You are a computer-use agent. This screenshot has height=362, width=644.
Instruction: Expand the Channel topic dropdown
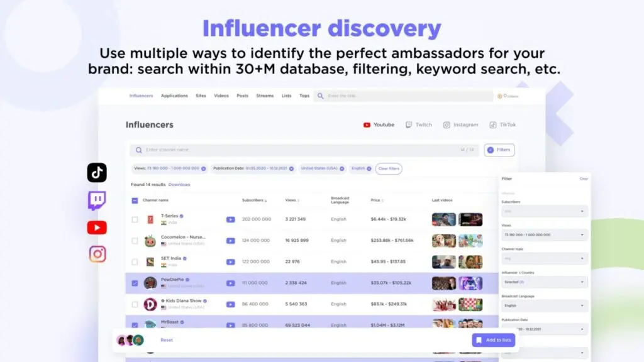[544, 258]
